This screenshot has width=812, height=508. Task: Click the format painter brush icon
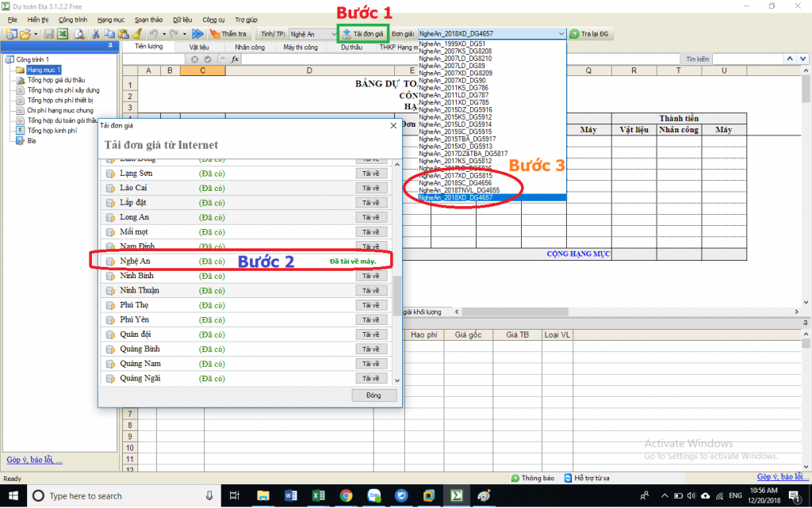136,34
